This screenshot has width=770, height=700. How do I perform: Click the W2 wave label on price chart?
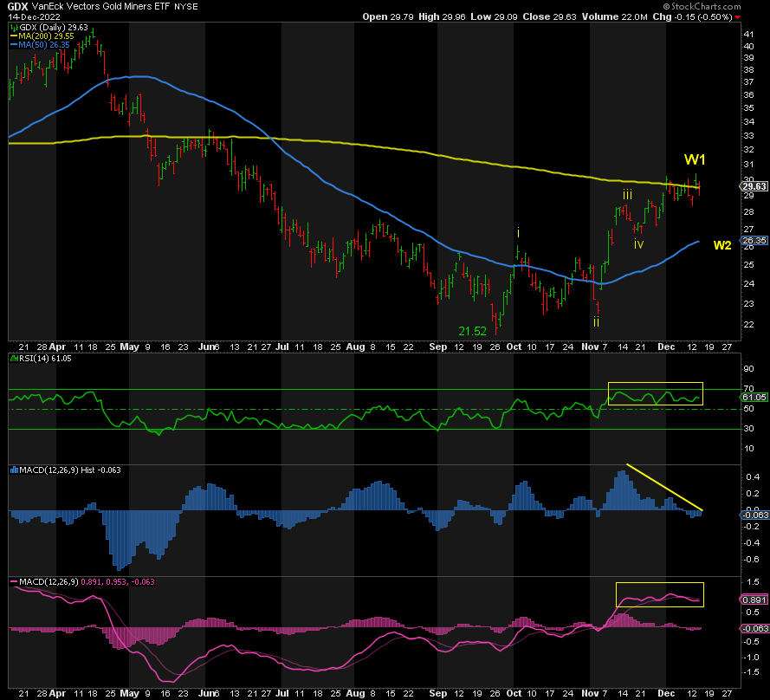pos(722,245)
